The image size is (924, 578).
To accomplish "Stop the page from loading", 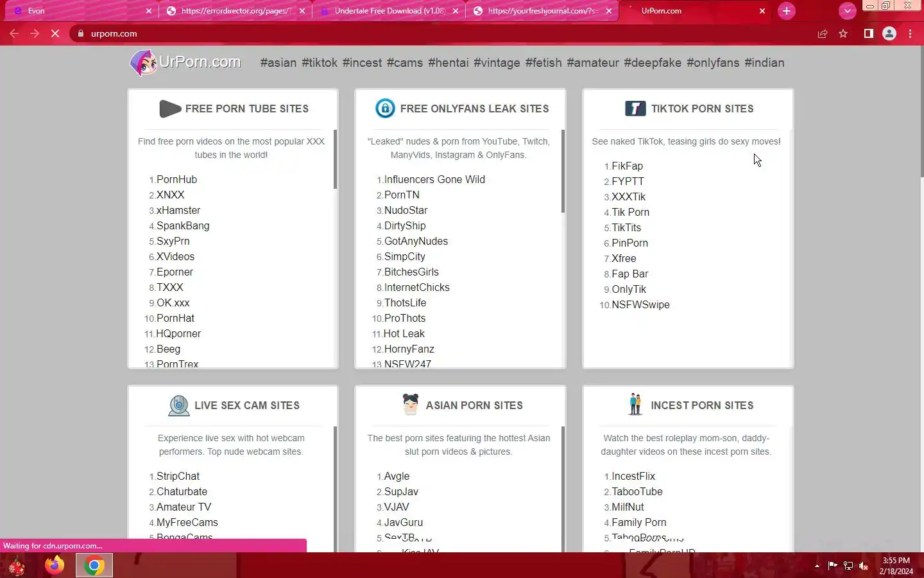I will pos(55,33).
